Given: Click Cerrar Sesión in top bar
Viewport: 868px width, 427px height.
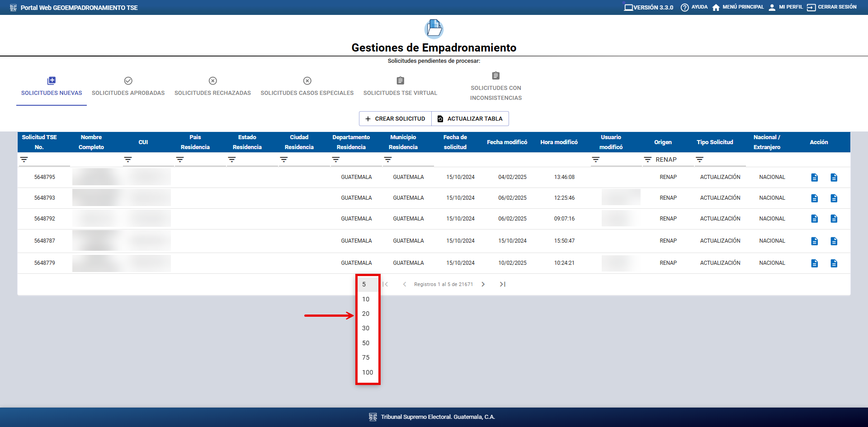Looking at the screenshot, I should 831,7.
